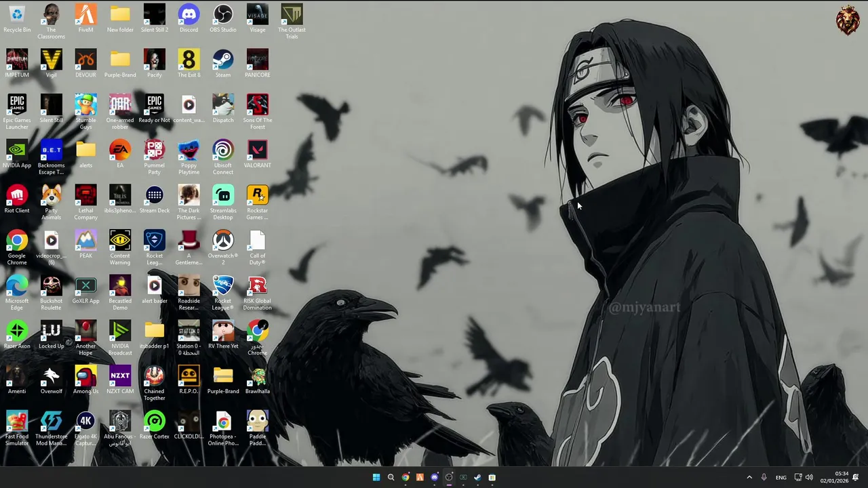This screenshot has width=868, height=488.
Task: Open One-armed robber shortcut
Action: coord(120,112)
